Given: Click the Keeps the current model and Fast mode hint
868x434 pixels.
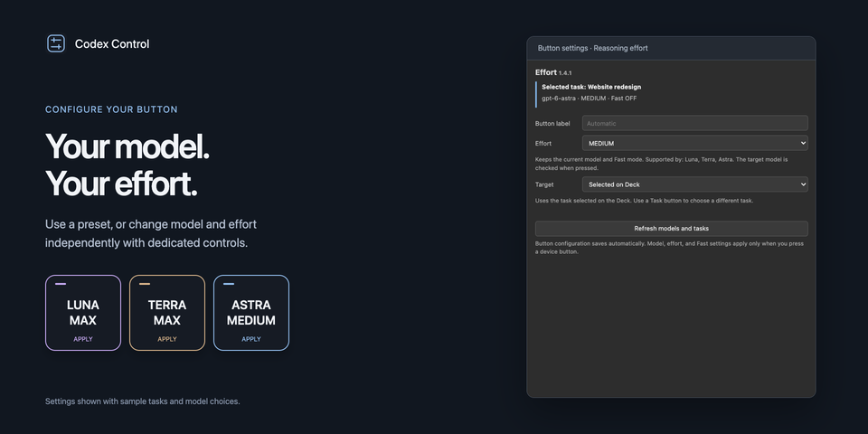Looking at the screenshot, I should pos(662,164).
